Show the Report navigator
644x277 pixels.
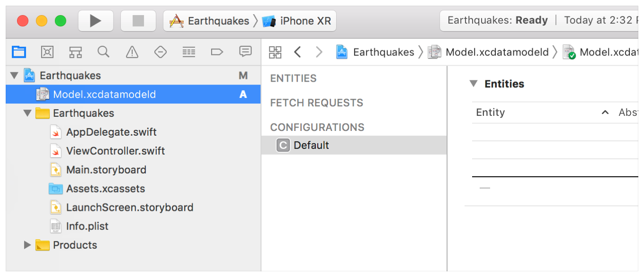pyautogui.click(x=245, y=52)
